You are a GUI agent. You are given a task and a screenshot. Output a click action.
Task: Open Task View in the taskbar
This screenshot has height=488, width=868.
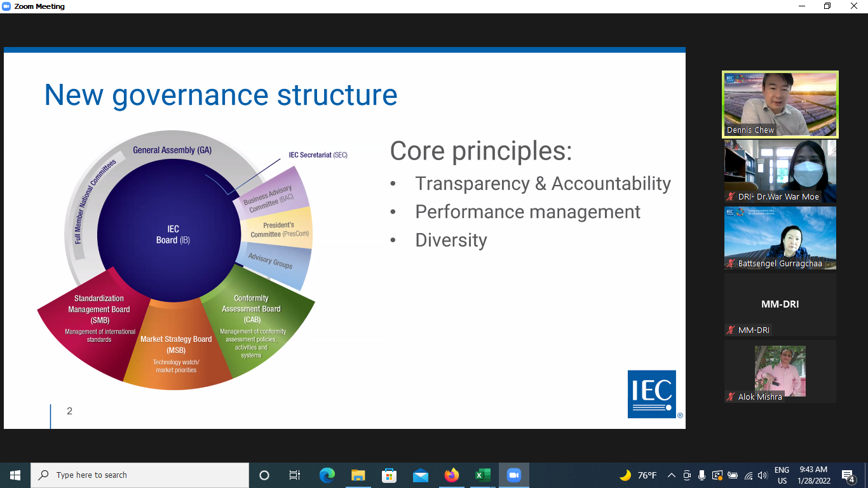pos(295,475)
